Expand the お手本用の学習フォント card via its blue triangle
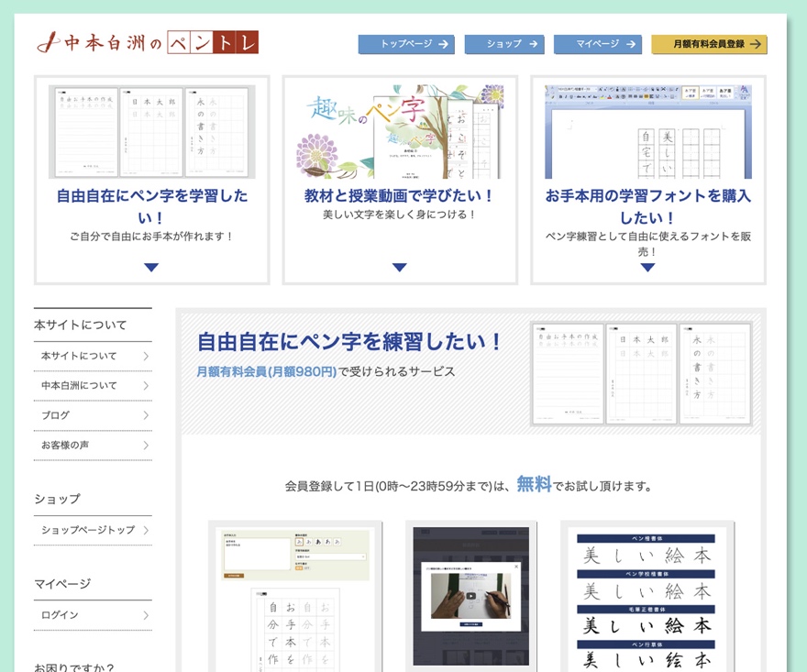This screenshot has width=807, height=672. (647, 268)
